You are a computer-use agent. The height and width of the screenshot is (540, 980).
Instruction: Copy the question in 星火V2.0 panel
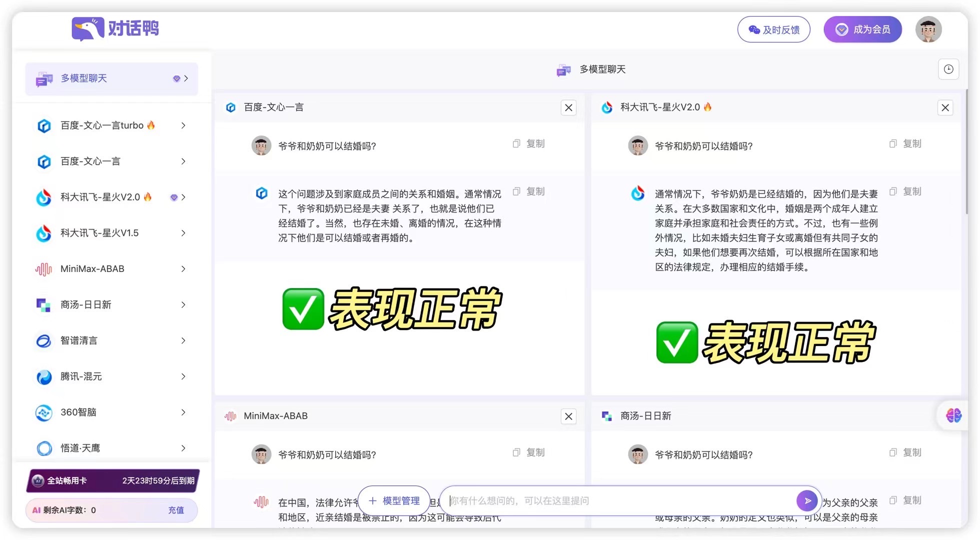905,143
